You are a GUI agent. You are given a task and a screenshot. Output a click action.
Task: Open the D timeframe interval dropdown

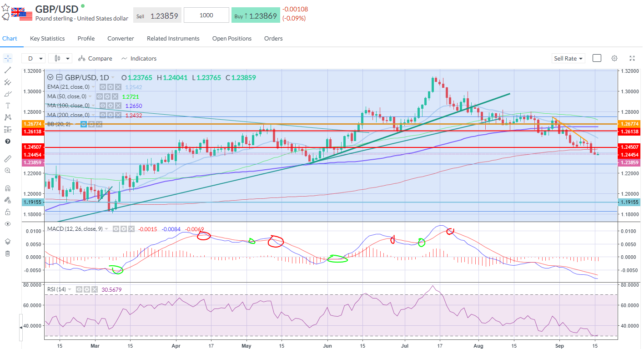click(35, 58)
